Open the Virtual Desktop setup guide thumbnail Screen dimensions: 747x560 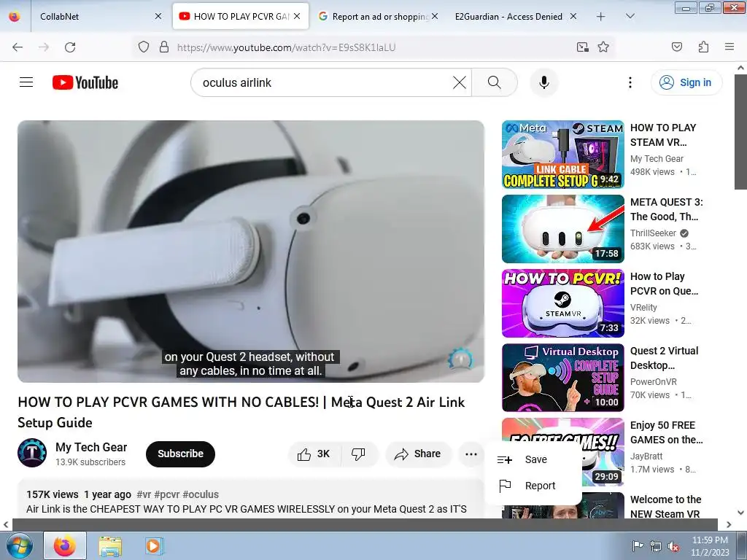(562, 378)
